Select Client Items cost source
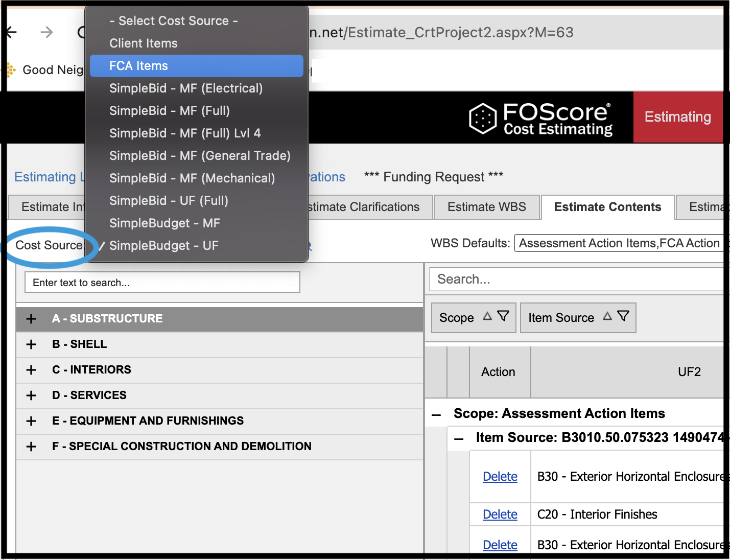 click(x=197, y=43)
